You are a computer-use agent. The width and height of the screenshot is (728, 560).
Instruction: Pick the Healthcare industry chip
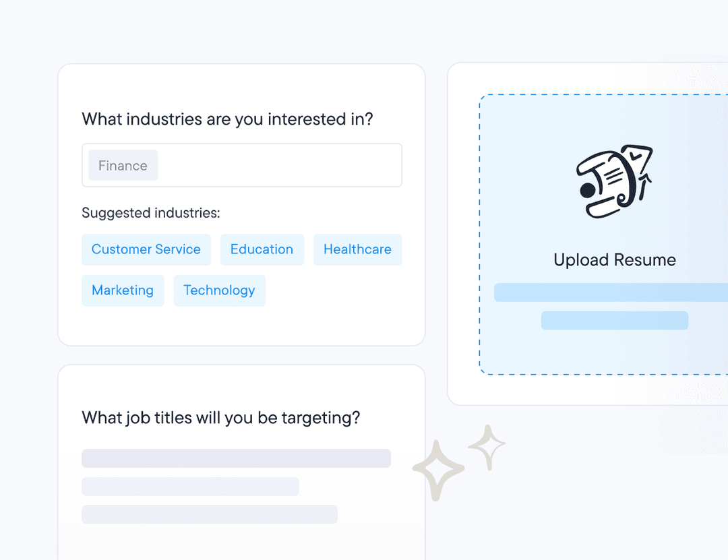[357, 249]
